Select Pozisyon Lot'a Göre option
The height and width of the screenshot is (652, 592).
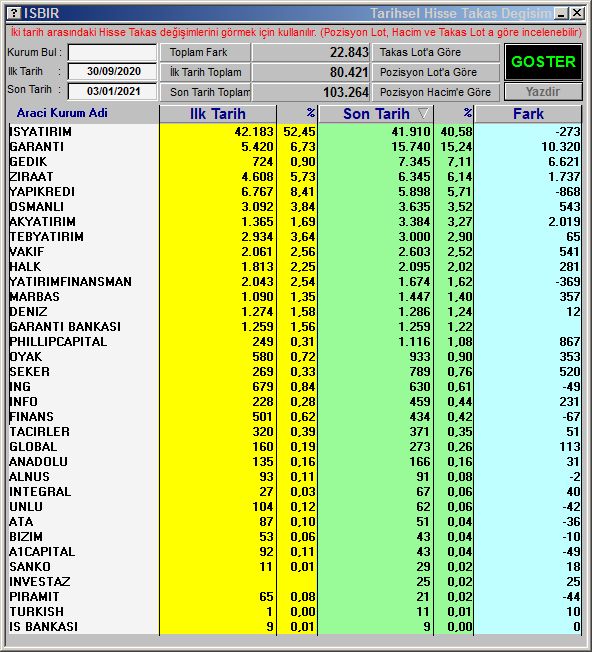point(436,72)
